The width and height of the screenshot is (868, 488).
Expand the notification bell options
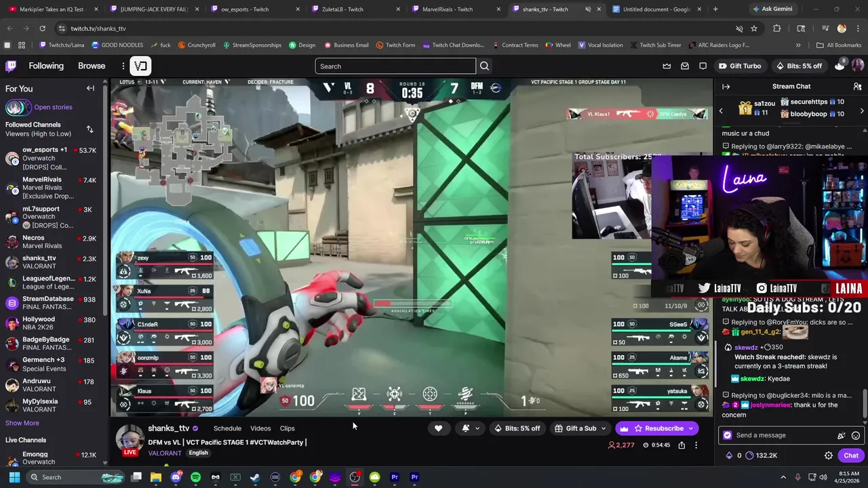477,428
